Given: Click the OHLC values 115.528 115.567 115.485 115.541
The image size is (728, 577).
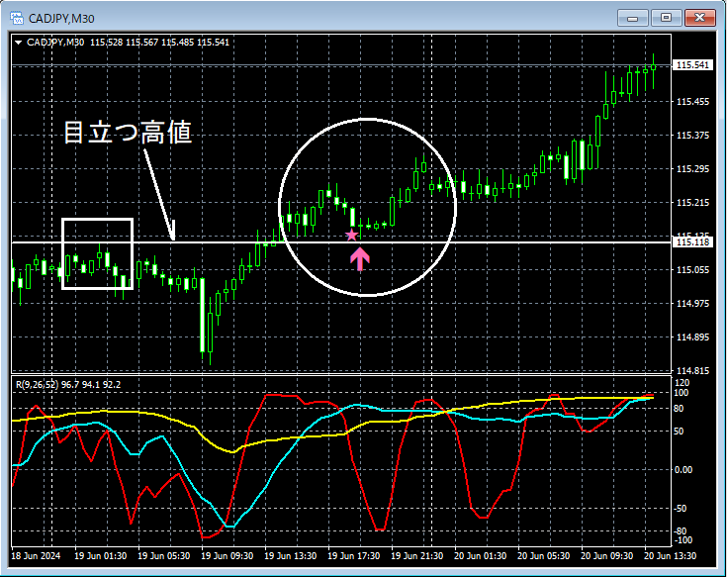Looking at the screenshot, I should [159, 43].
